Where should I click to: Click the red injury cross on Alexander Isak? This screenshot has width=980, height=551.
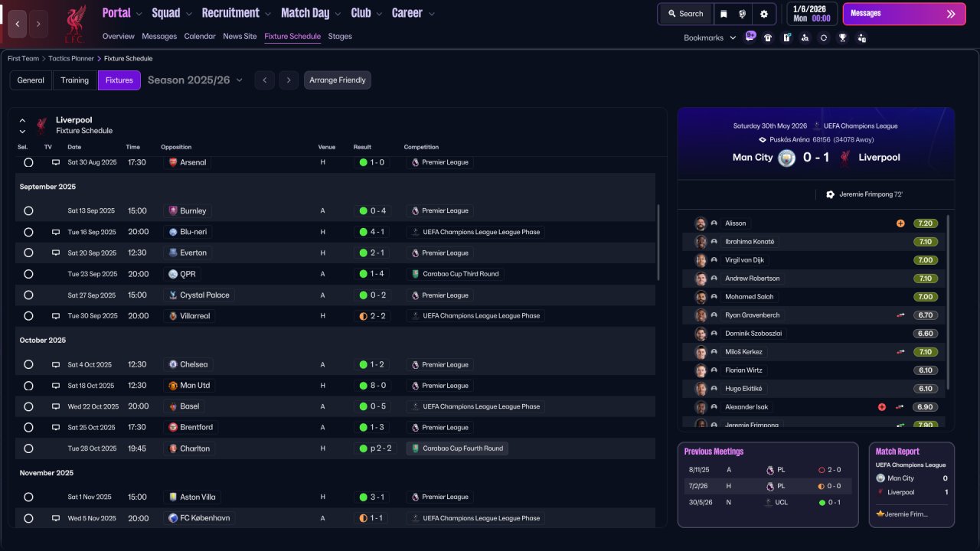(x=882, y=407)
